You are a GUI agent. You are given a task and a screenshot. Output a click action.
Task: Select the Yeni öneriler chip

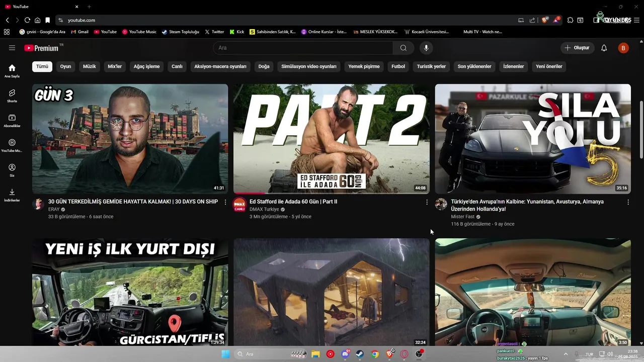(x=549, y=66)
